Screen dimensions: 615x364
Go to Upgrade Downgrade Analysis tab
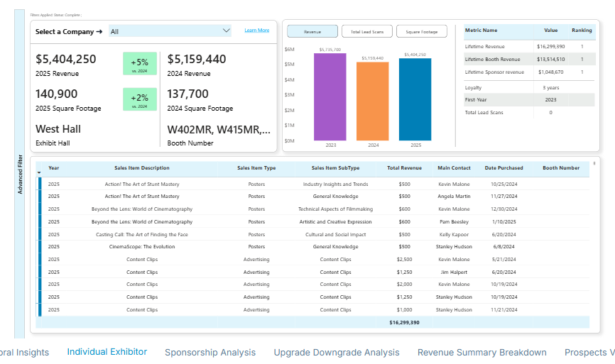pos(337,353)
